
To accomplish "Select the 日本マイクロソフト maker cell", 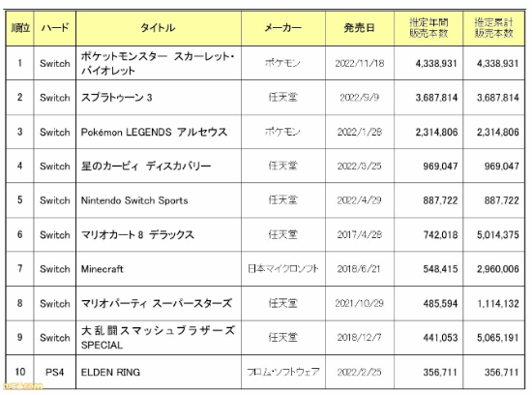I will pyautogui.click(x=283, y=269).
